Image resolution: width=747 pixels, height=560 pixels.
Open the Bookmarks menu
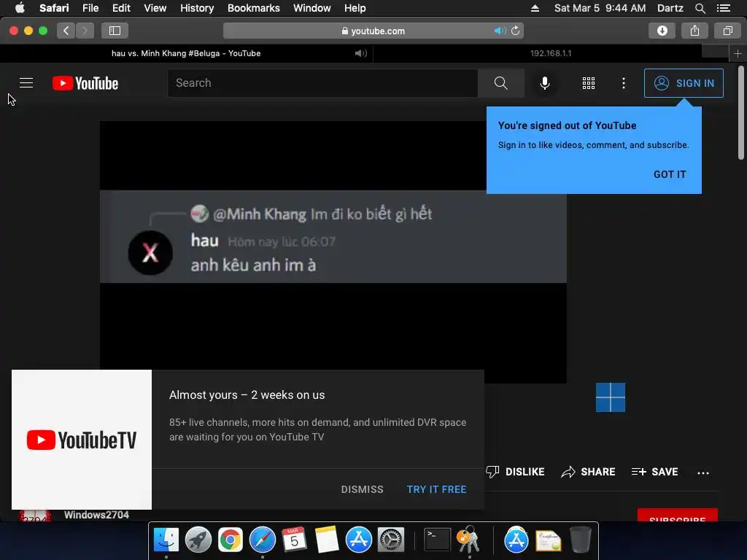(x=253, y=8)
